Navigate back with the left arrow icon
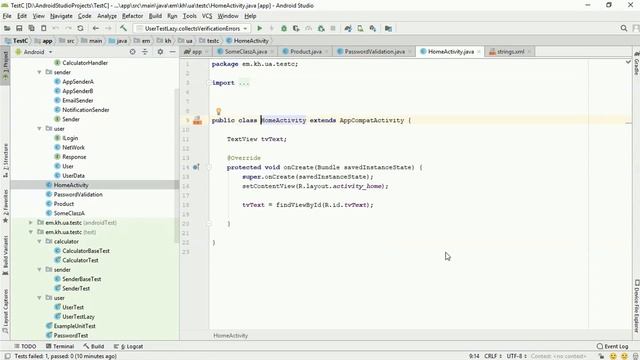640x360 pixels. pyautogui.click(x=96, y=29)
